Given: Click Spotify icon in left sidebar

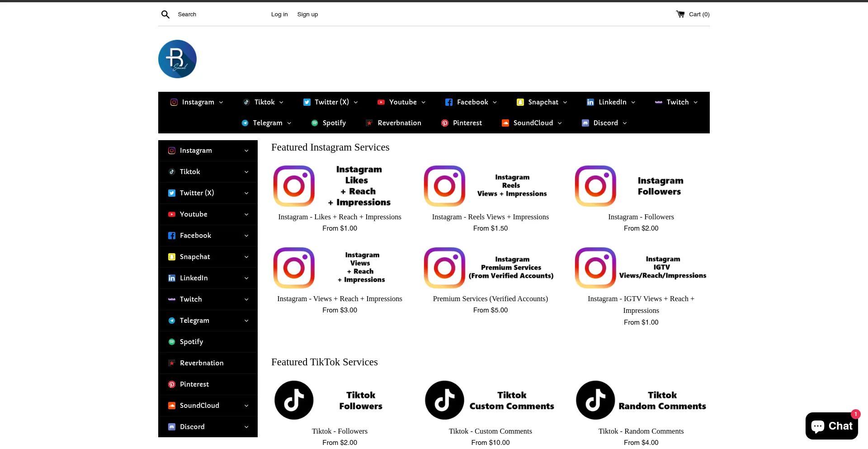Looking at the screenshot, I should click(172, 342).
